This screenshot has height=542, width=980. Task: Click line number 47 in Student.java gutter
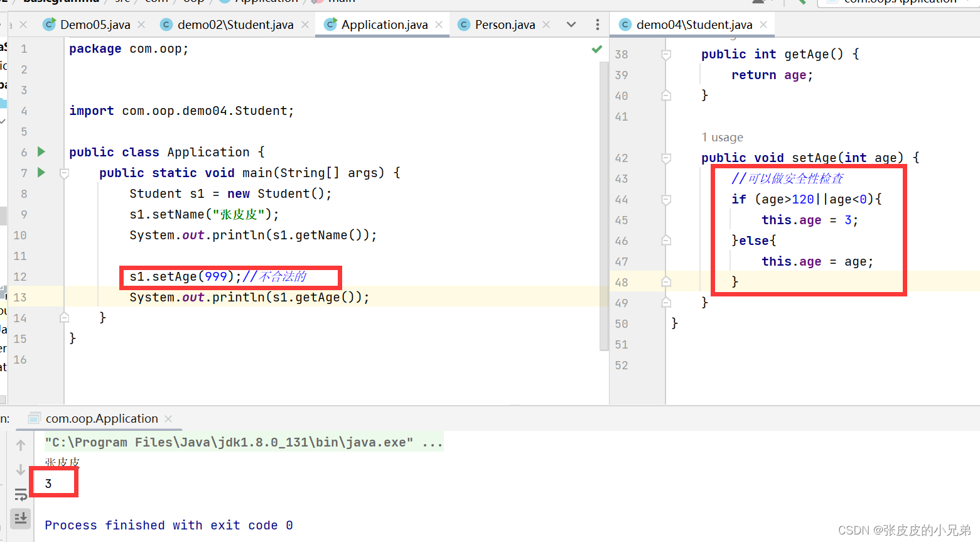click(622, 261)
